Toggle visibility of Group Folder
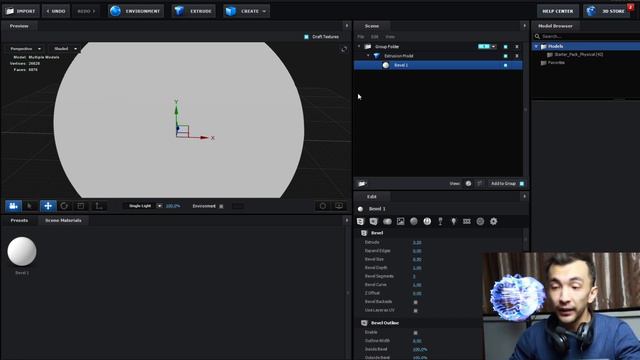640x360 pixels. coord(506,47)
